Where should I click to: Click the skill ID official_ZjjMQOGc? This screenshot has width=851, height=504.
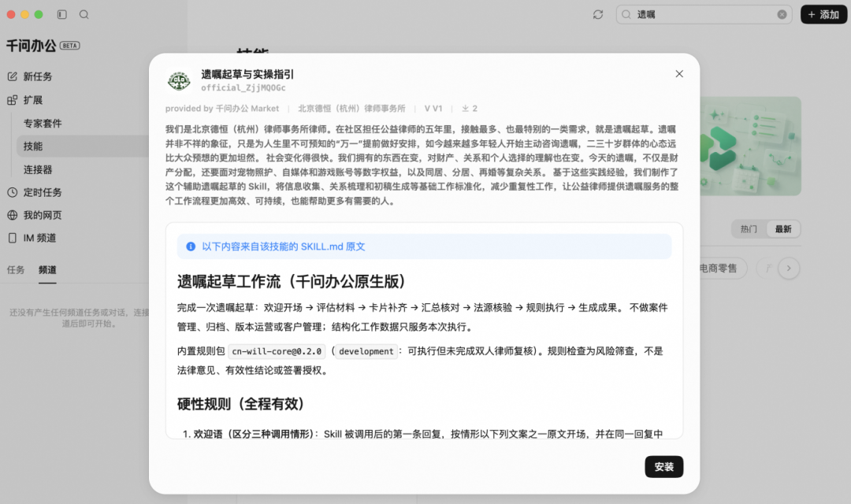click(243, 88)
